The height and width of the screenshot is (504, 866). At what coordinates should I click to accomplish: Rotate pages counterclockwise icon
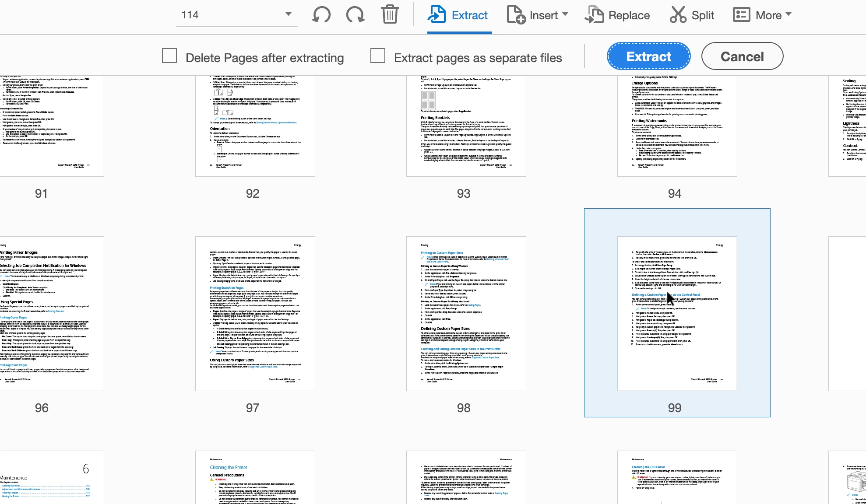(321, 15)
